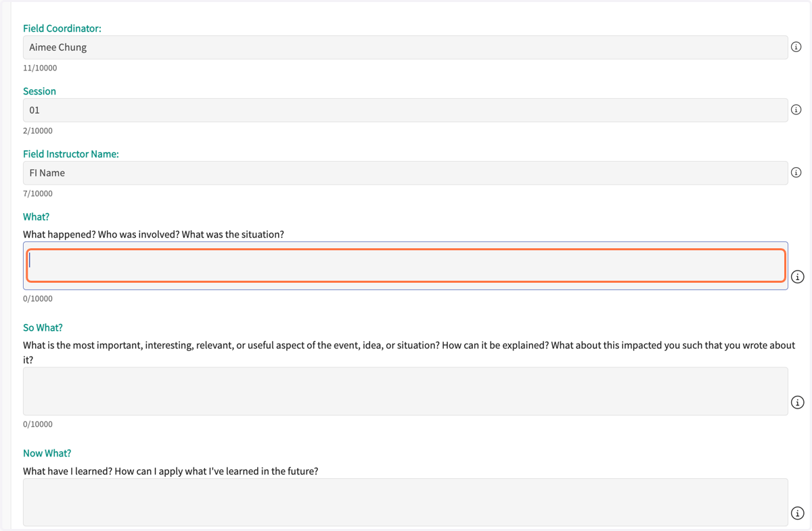Focus the What happened text area
The image size is (812, 531).
coord(405,266)
